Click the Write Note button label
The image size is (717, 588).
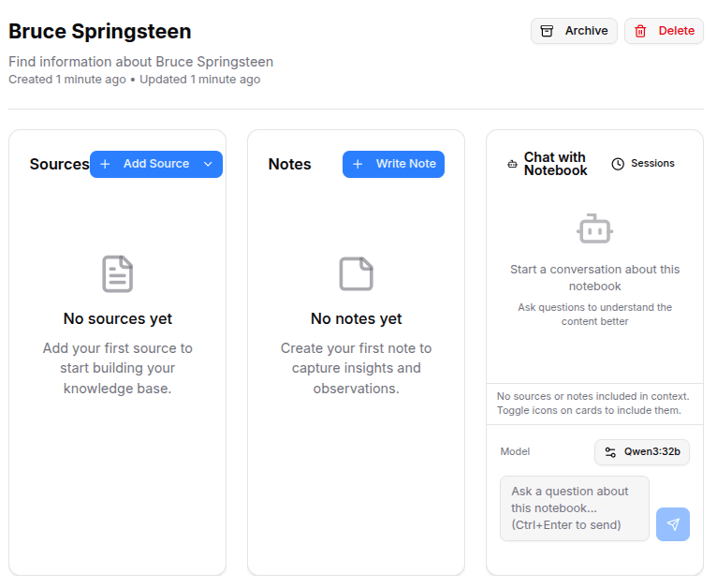pos(405,164)
